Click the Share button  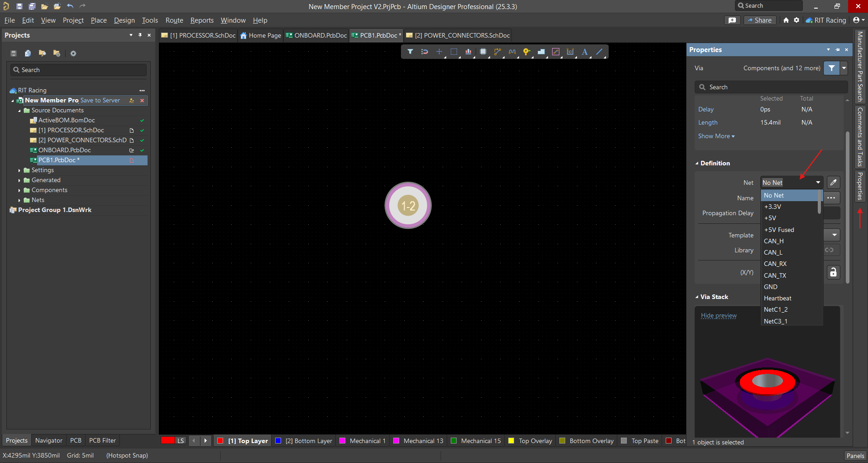click(760, 20)
